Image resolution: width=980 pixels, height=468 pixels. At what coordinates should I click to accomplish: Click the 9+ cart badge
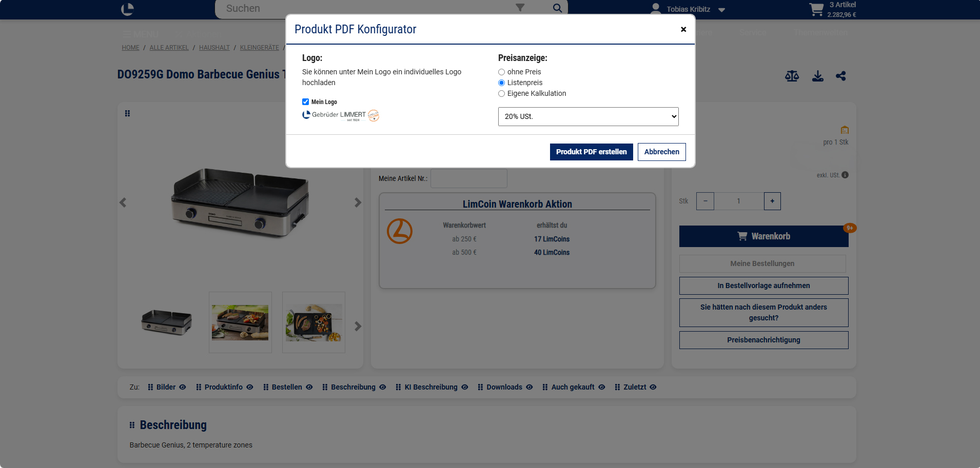click(x=850, y=228)
